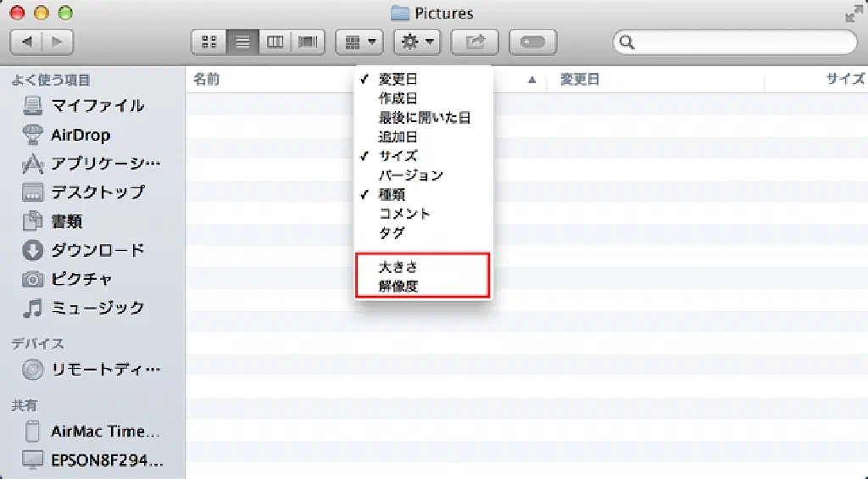The width and height of the screenshot is (868, 479).
Task: Select ミュージック in the sidebar
Action: pos(97,308)
